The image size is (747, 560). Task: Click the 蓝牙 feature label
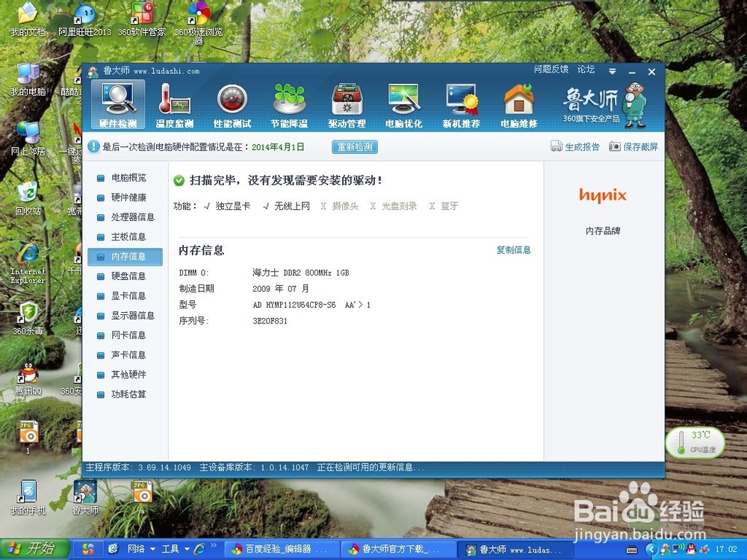(x=449, y=206)
